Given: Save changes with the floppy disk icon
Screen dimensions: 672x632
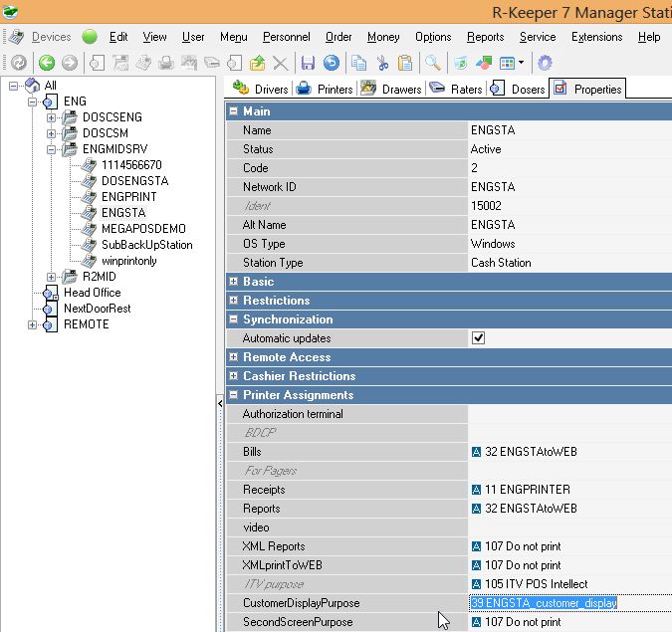Looking at the screenshot, I should tap(308, 63).
